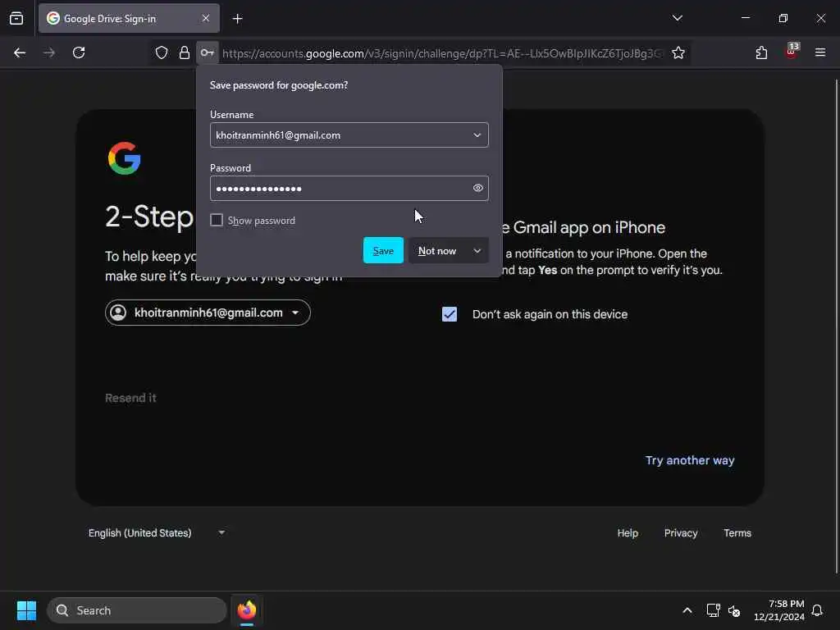Open the Terms link
The width and height of the screenshot is (840, 630).
click(737, 533)
